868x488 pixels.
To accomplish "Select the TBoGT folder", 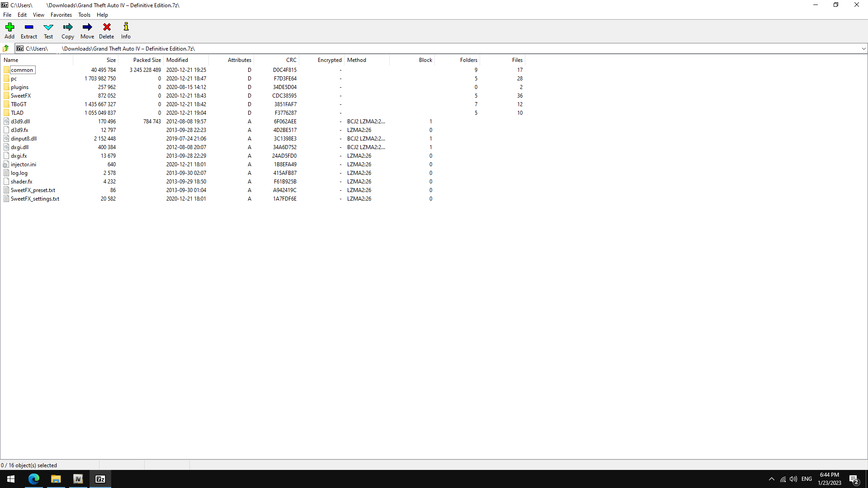I will click(x=19, y=104).
